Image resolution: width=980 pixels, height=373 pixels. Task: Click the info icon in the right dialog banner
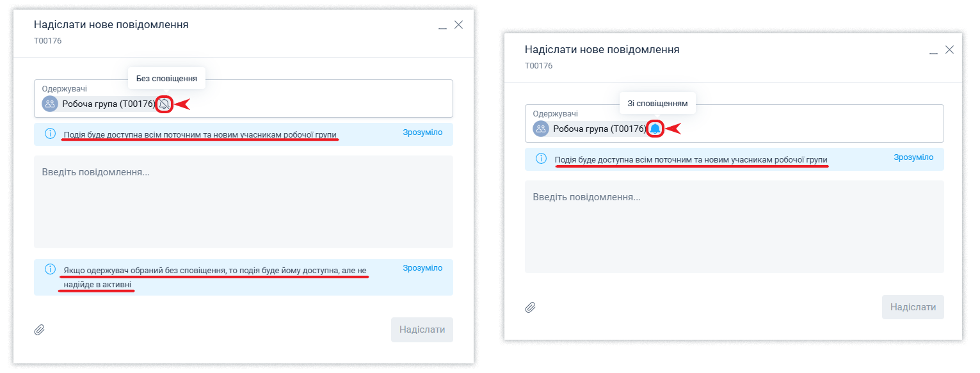pos(541,158)
